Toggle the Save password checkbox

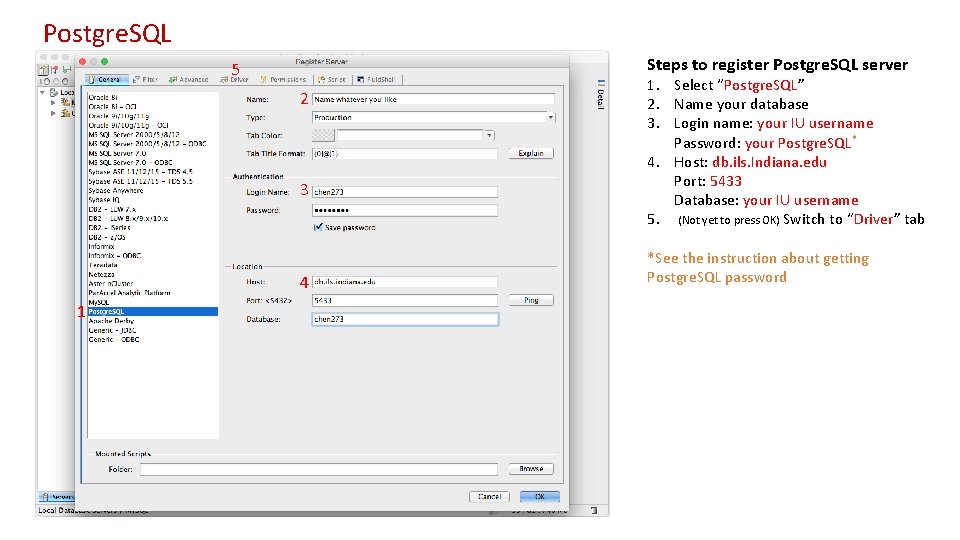[x=318, y=227]
